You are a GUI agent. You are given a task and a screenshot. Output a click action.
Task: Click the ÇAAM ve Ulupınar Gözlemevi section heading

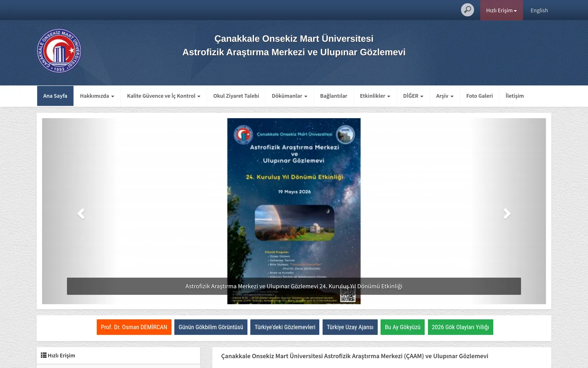pyautogui.click(x=354, y=356)
